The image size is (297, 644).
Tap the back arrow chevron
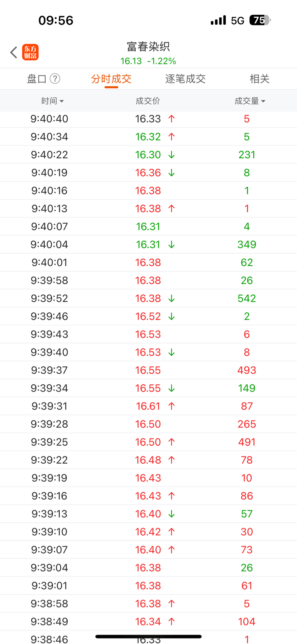click(x=14, y=52)
